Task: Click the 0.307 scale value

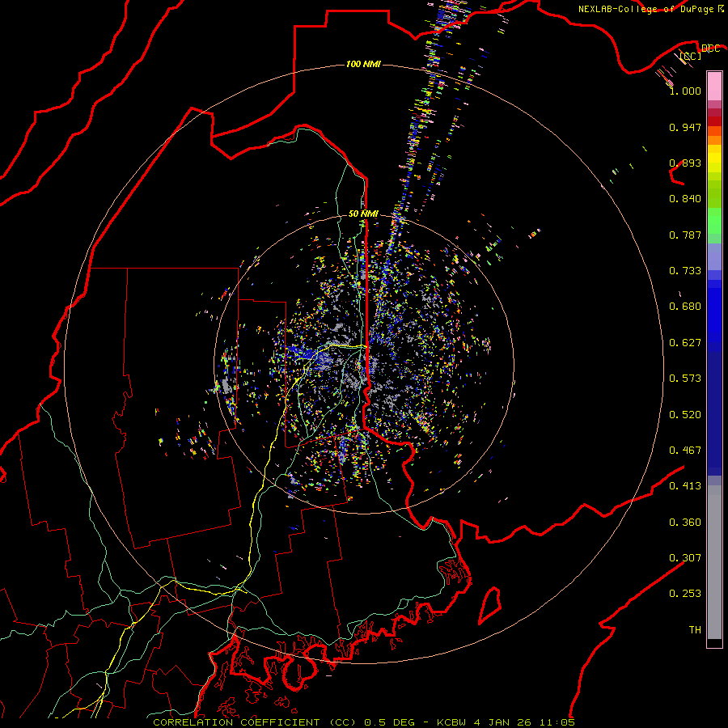Action: pyautogui.click(x=685, y=558)
